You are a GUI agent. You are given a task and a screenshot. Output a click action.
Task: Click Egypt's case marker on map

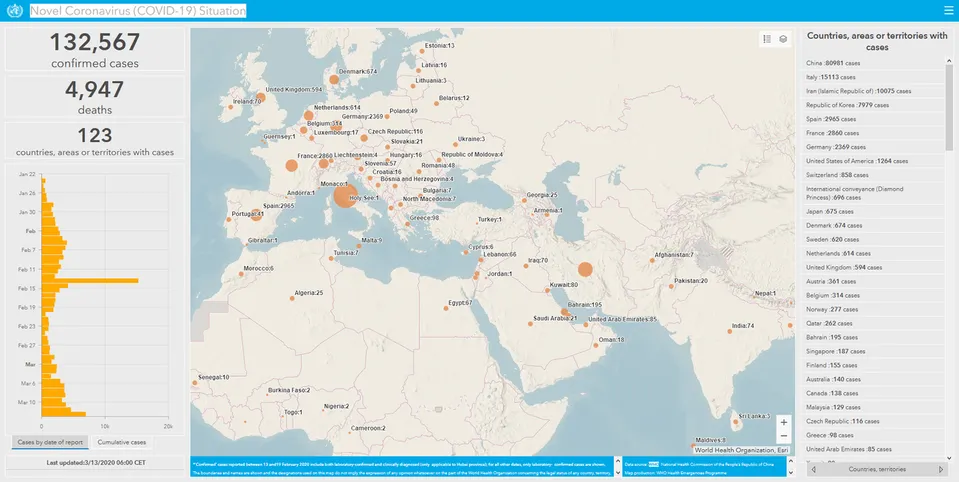click(446, 308)
